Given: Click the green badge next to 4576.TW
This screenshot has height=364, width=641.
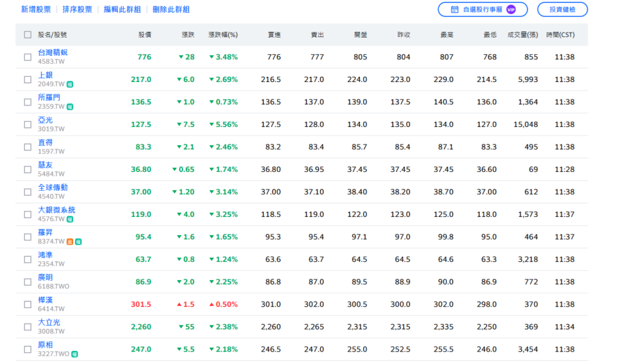Looking at the screenshot, I should coord(70,220).
